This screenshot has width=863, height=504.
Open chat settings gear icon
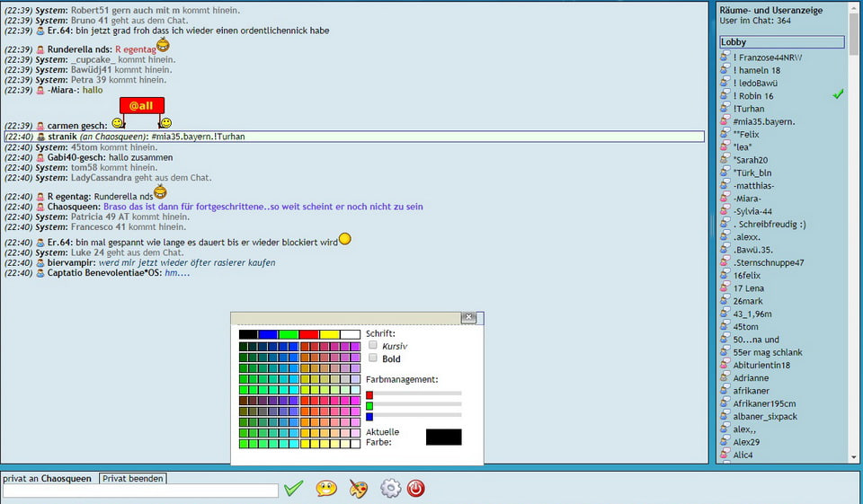pos(390,489)
